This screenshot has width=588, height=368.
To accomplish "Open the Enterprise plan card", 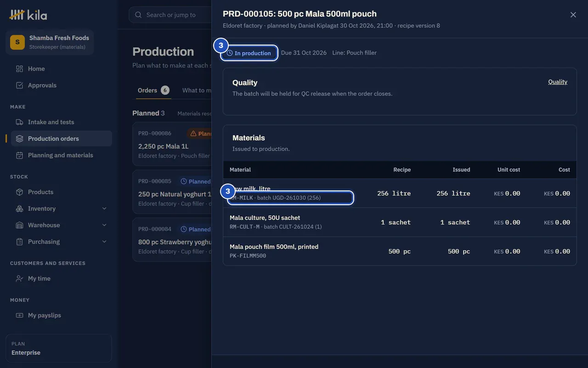I will [x=58, y=348].
